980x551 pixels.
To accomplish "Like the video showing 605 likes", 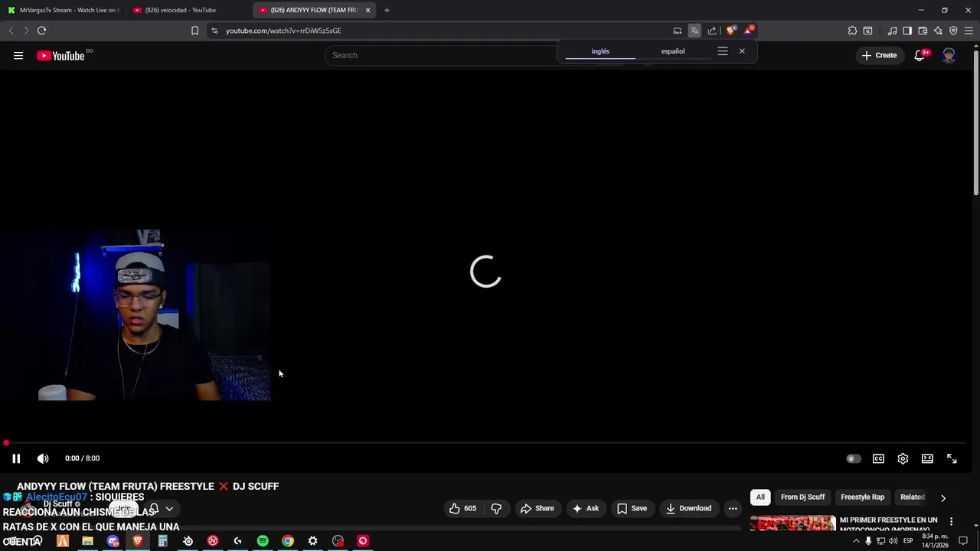I will (x=462, y=508).
